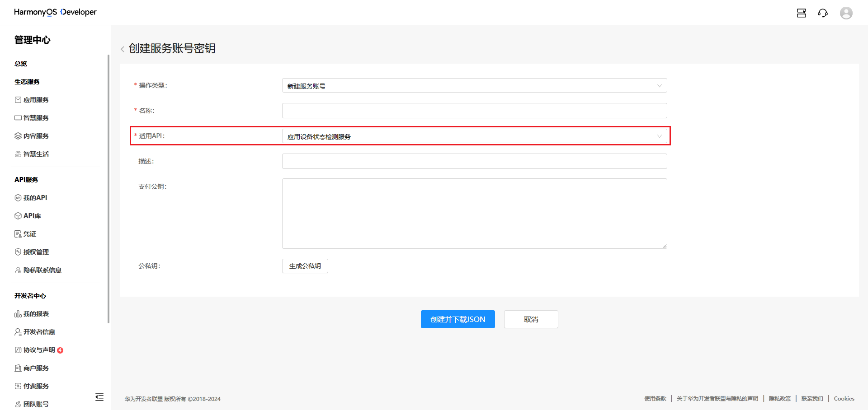This screenshot has width=868, height=410.
Task: Click the back arrow beside the page title
Action: [123, 49]
